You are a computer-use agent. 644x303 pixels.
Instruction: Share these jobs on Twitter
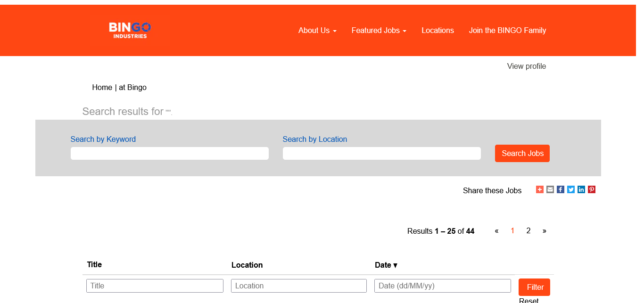tap(571, 189)
